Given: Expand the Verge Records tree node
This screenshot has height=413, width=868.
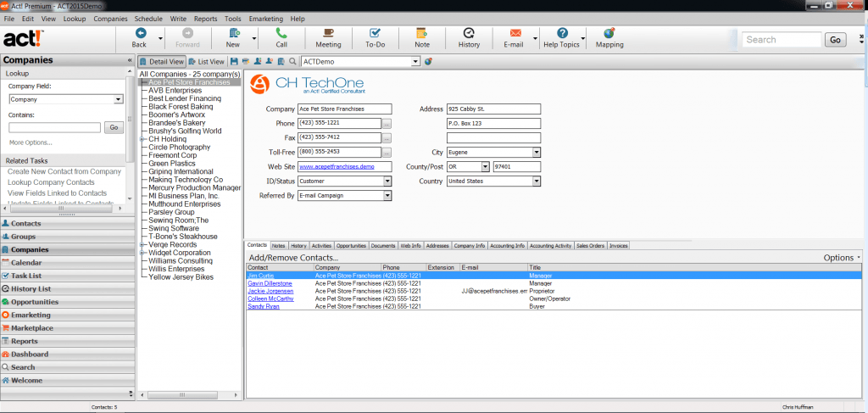Looking at the screenshot, I should (142, 245).
